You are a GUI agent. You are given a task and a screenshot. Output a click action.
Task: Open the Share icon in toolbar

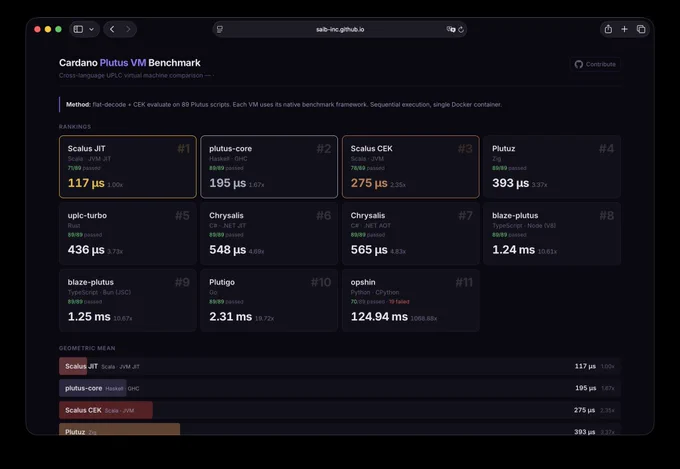[x=608, y=29]
